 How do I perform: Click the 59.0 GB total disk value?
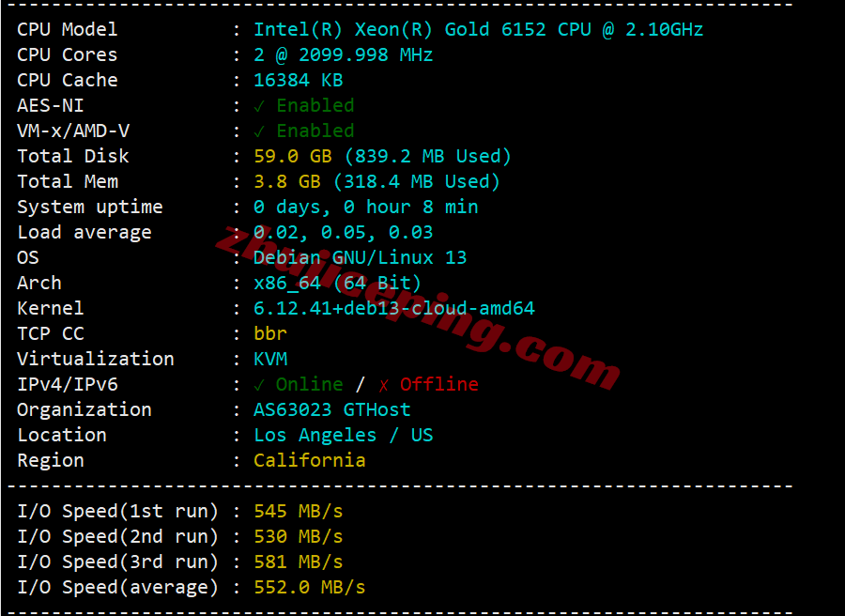pos(293,156)
